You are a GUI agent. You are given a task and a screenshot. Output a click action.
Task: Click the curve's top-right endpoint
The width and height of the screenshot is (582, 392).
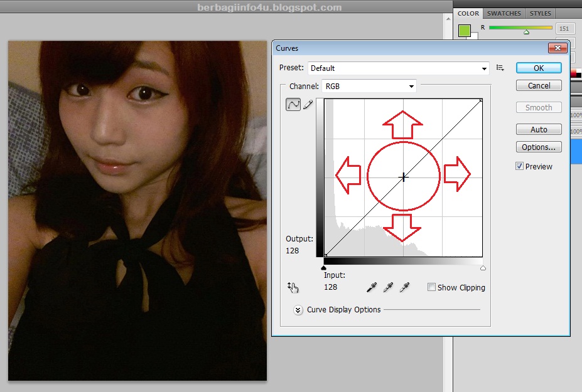point(481,100)
